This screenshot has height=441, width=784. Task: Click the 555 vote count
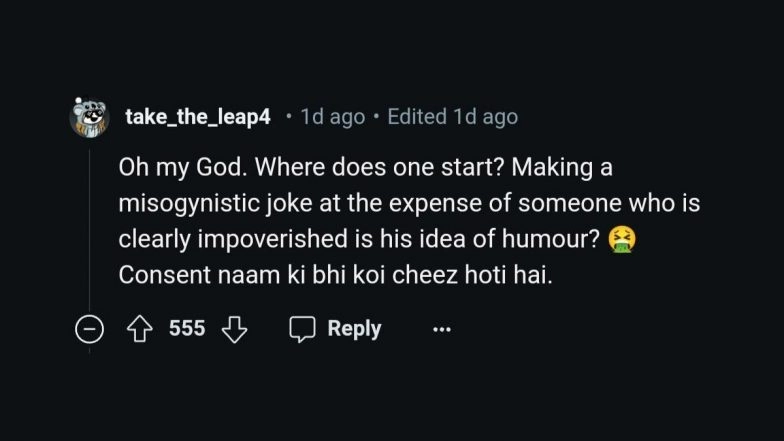(x=187, y=328)
